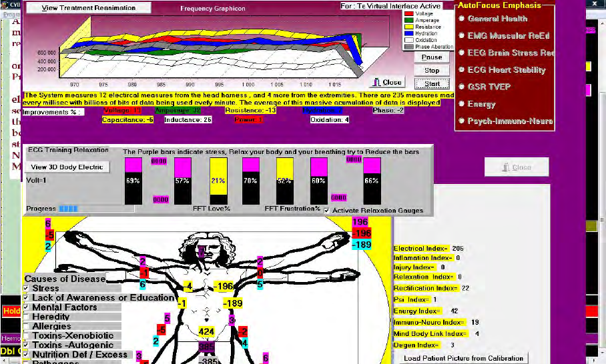Click the 70% stress gauge bar

click(251, 181)
